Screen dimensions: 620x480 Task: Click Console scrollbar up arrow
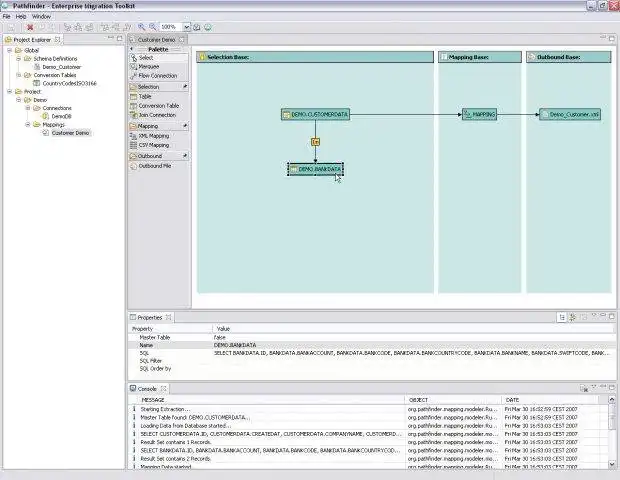tap(612, 400)
